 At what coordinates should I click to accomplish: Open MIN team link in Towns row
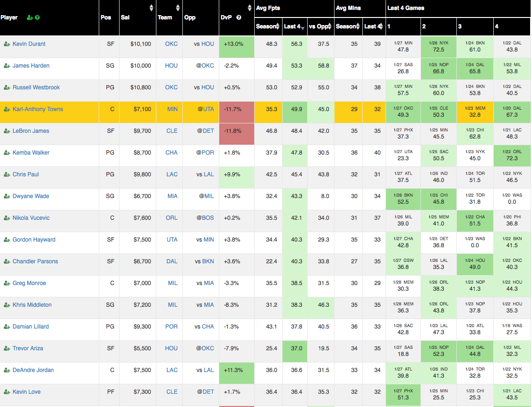172,109
